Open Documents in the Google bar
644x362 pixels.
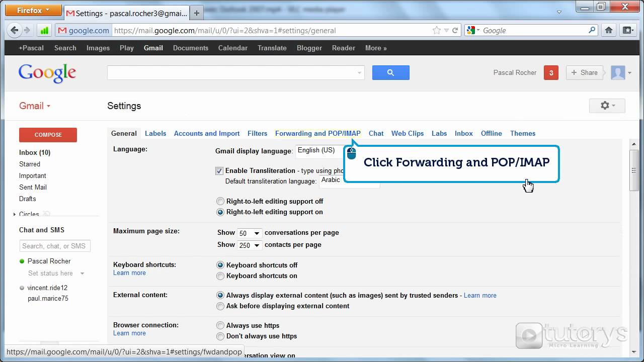click(x=191, y=48)
